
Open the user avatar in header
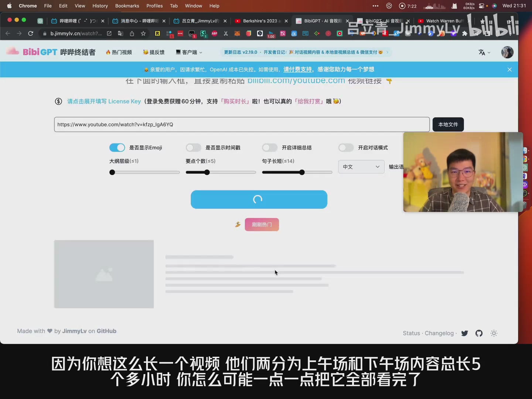pos(507,52)
